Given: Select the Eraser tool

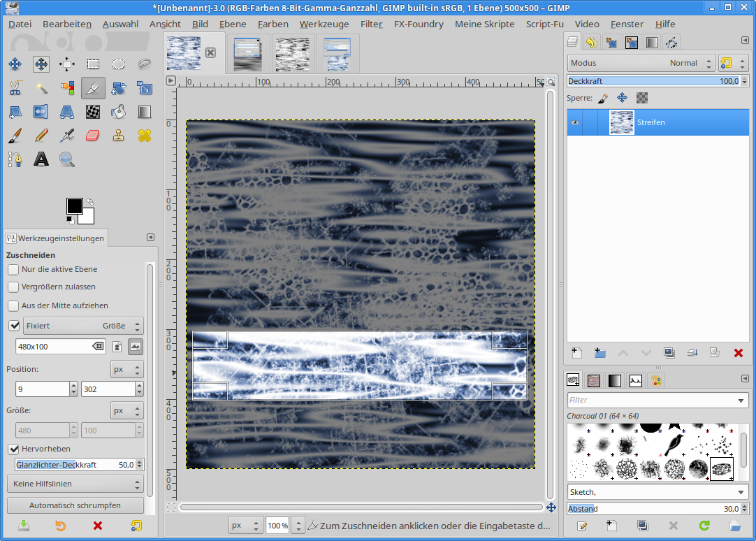Looking at the screenshot, I should [93, 136].
